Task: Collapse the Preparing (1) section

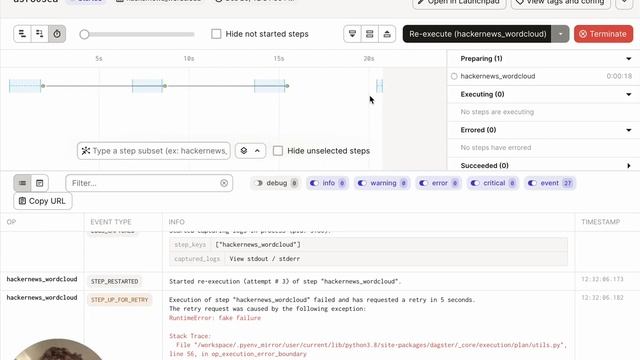Action: click(x=629, y=59)
